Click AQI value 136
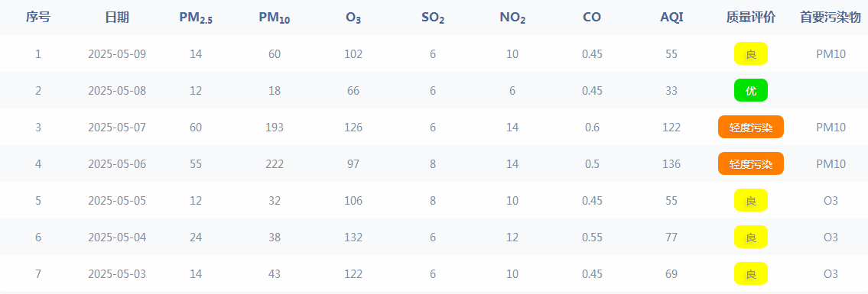 coord(671,164)
